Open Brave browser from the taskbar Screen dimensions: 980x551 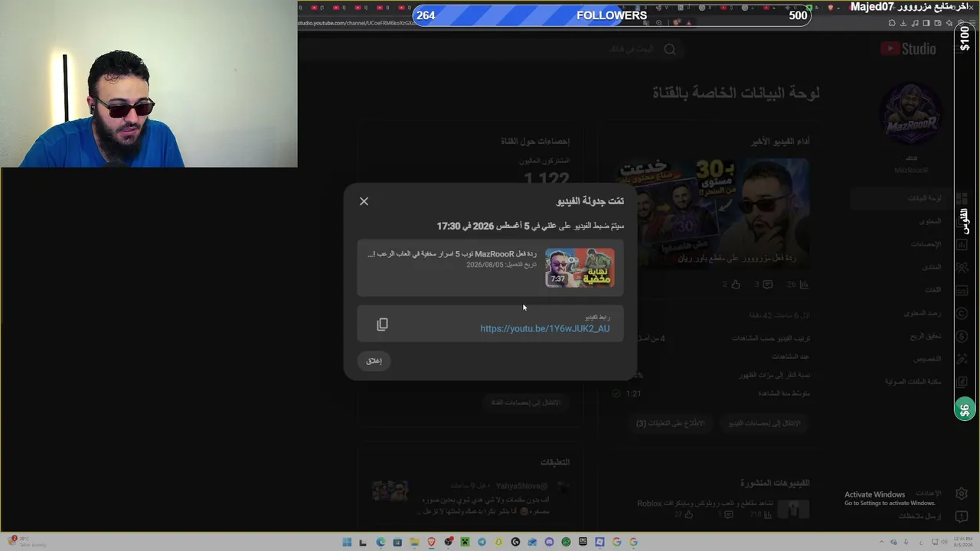(431, 542)
